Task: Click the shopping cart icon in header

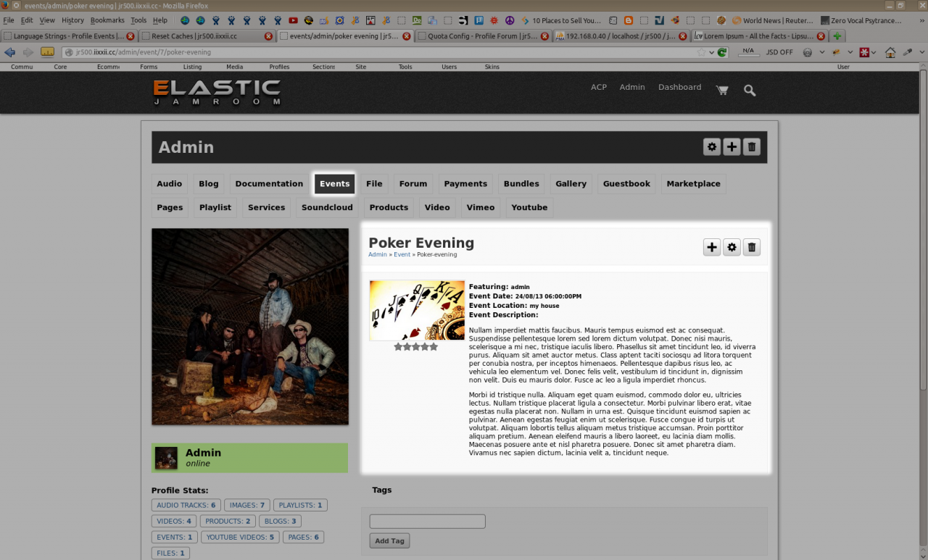Action: pos(721,90)
